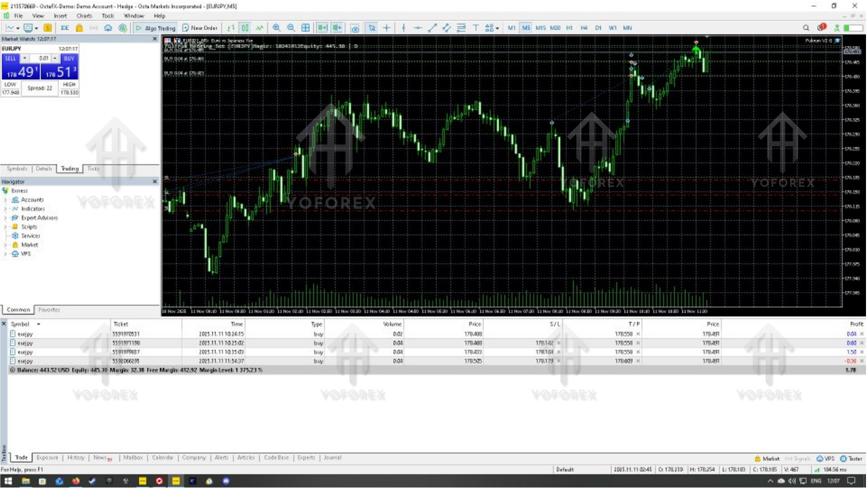This screenshot has width=868, height=488.
Task: Click the volume 0.01 input field
Action: click(43, 58)
